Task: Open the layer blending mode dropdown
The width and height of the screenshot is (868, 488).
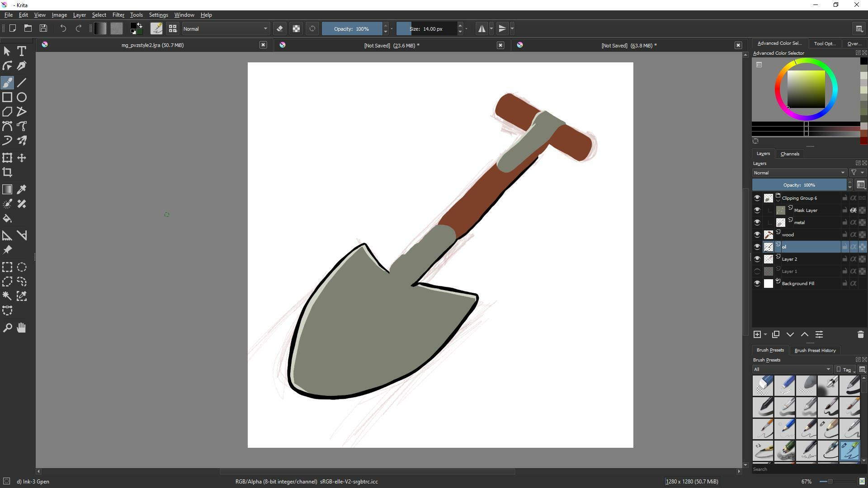Action: pos(799,173)
